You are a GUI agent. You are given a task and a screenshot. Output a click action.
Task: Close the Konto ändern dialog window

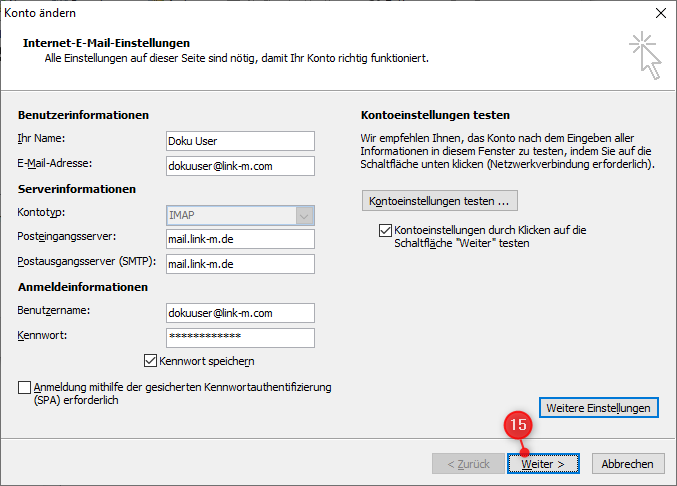658,13
